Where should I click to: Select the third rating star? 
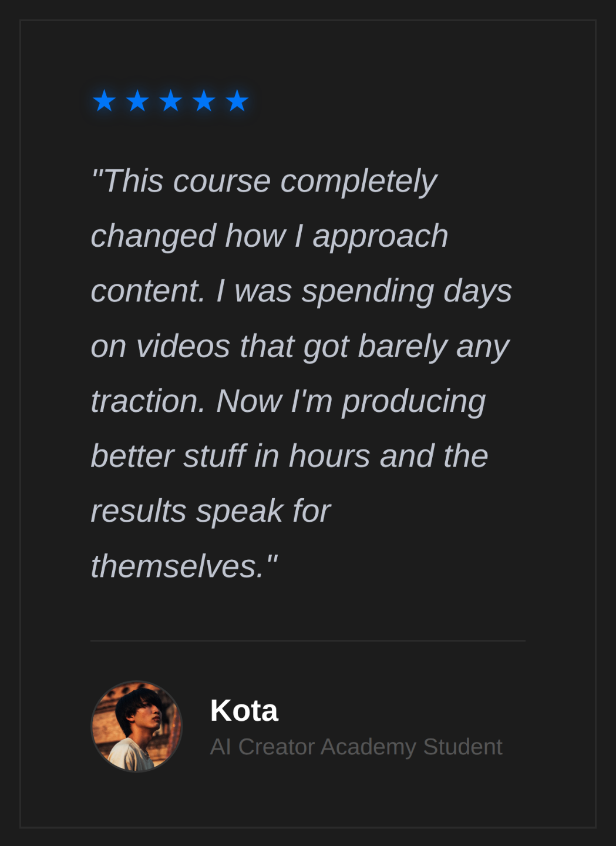tap(171, 101)
